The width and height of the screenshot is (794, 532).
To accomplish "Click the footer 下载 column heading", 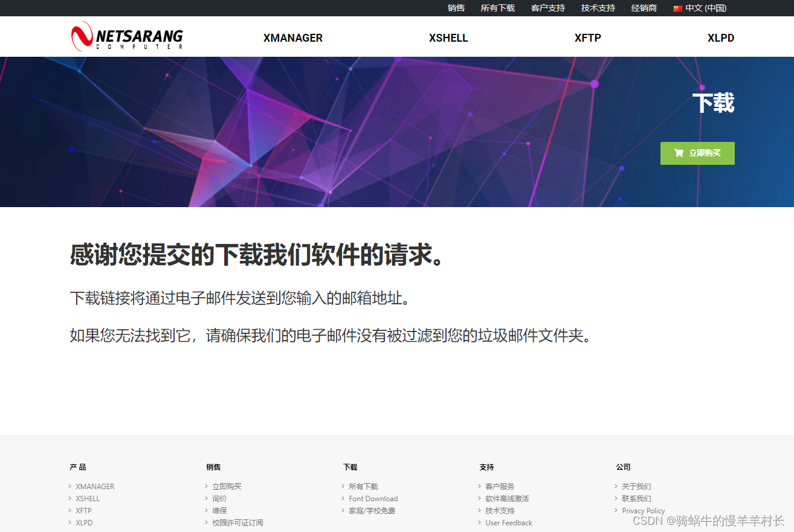I will [x=350, y=467].
